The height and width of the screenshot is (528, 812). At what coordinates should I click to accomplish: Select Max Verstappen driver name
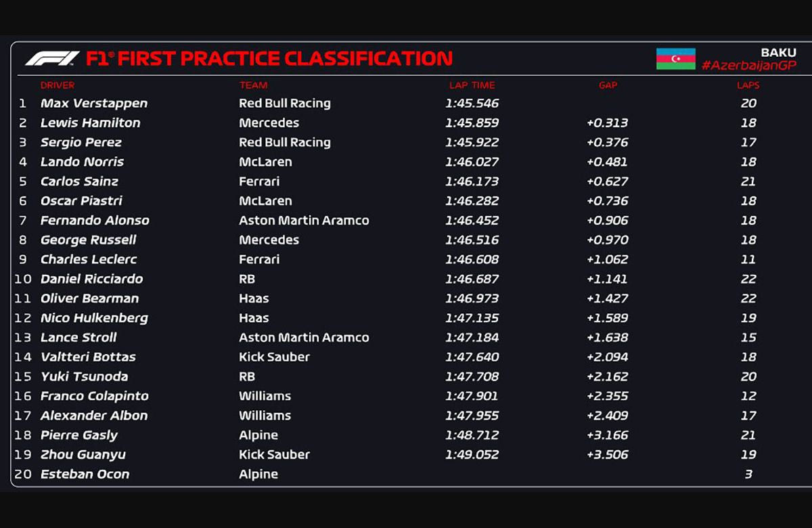click(x=93, y=104)
